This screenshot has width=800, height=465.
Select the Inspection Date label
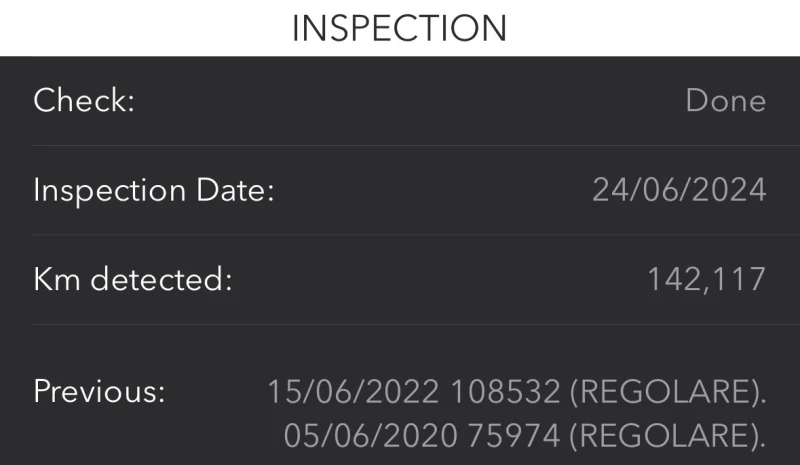(153, 190)
